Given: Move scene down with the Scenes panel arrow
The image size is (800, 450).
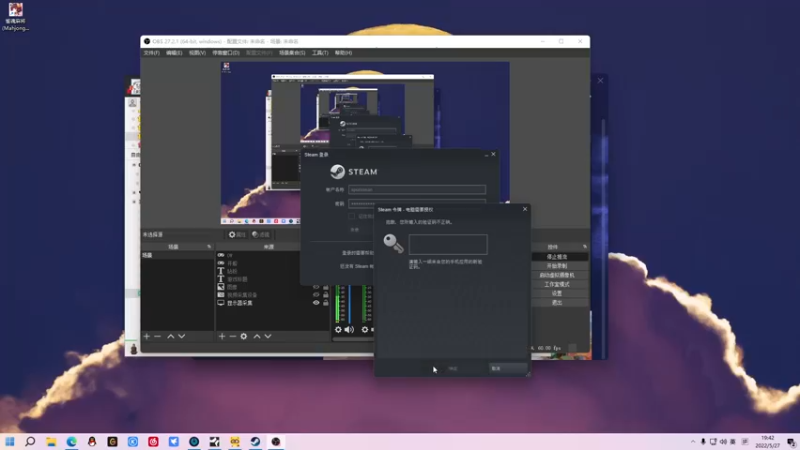Looking at the screenshot, I should tap(182, 336).
